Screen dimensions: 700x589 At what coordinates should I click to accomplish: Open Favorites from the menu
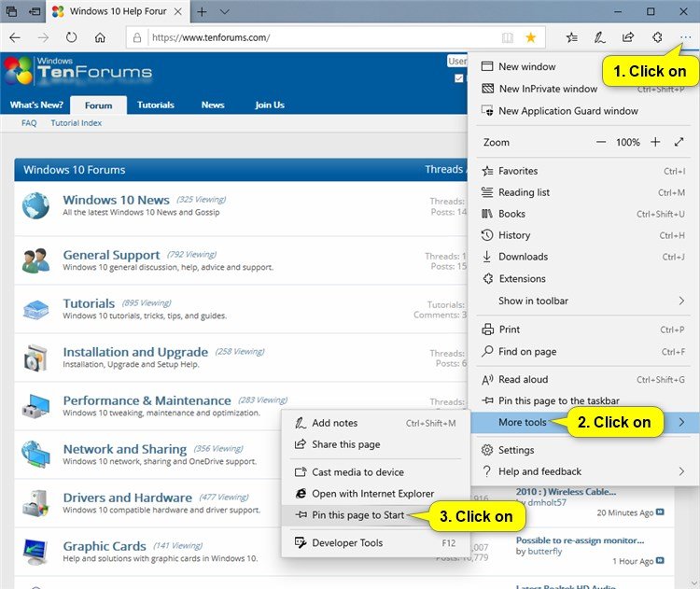(582, 171)
